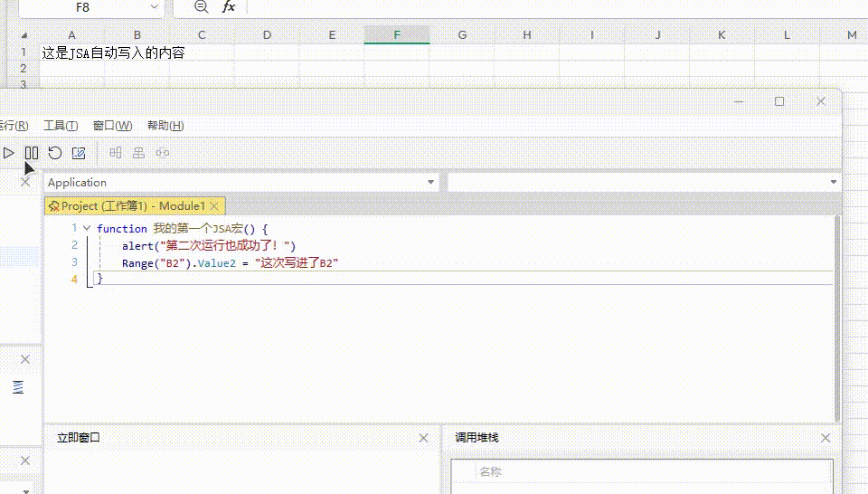Screen dimensions: 868x494
Task: Open the procedure dropdown on the right
Action: click(x=833, y=182)
